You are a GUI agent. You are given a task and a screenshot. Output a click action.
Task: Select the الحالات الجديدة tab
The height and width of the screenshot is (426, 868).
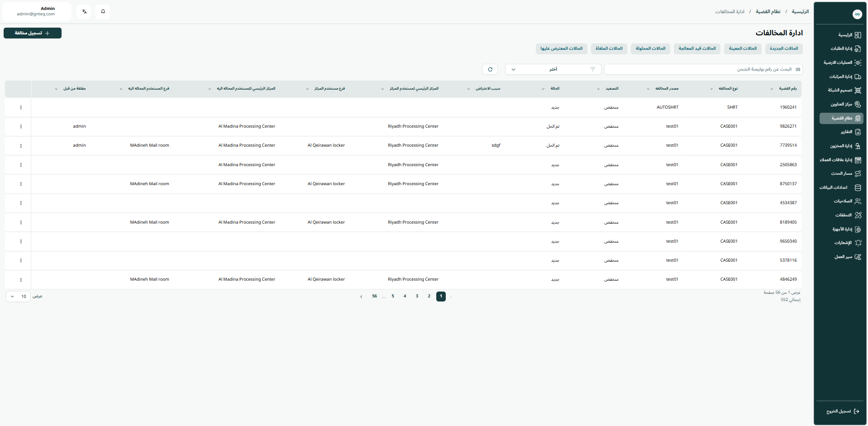tap(784, 49)
